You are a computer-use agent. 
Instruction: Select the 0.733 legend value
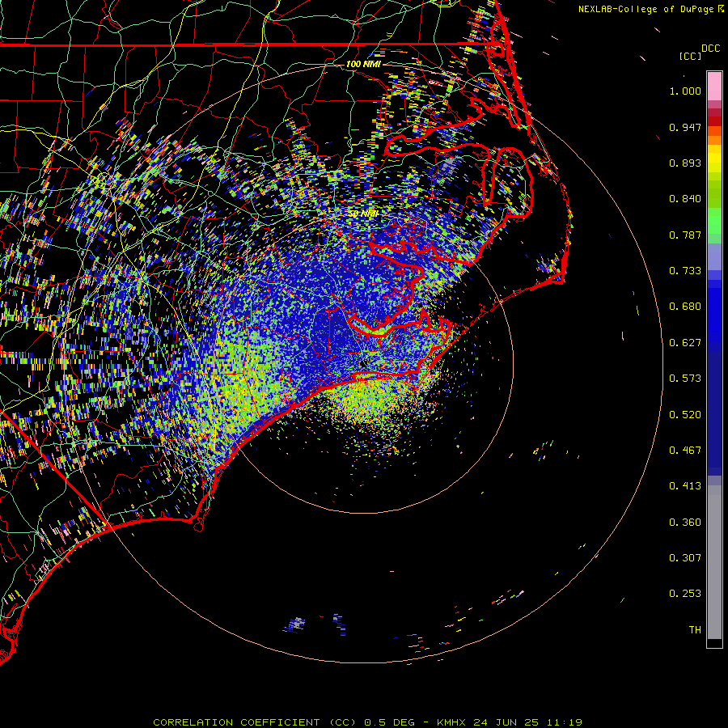(x=685, y=271)
